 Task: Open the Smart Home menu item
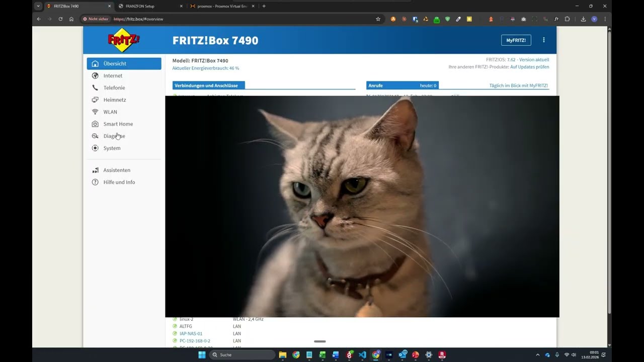pos(124,124)
